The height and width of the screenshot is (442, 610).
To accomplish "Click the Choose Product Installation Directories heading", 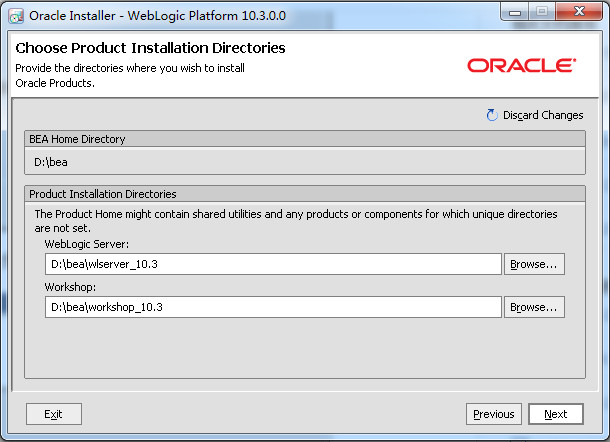I will click(x=150, y=48).
